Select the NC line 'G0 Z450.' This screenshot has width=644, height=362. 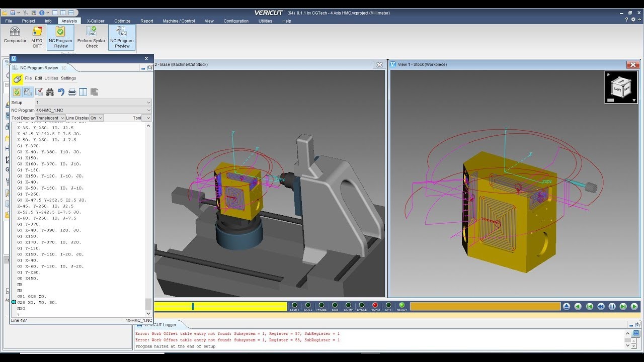click(x=28, y=279)
